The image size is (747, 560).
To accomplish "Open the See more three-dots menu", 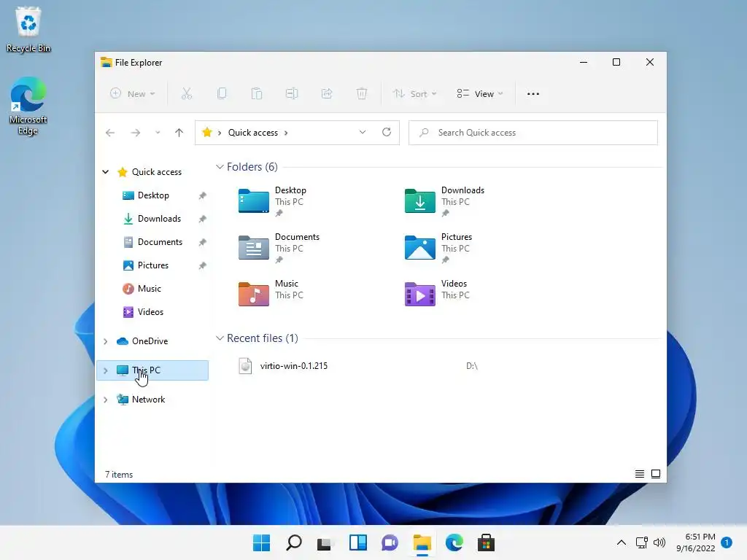I will click(533, 94).
